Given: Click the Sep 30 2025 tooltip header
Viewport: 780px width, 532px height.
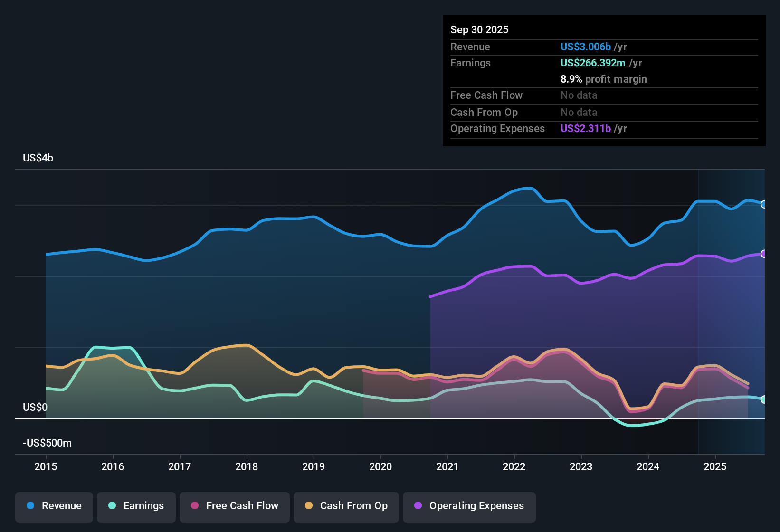Looking at the screenshot, I should (479, 29).
